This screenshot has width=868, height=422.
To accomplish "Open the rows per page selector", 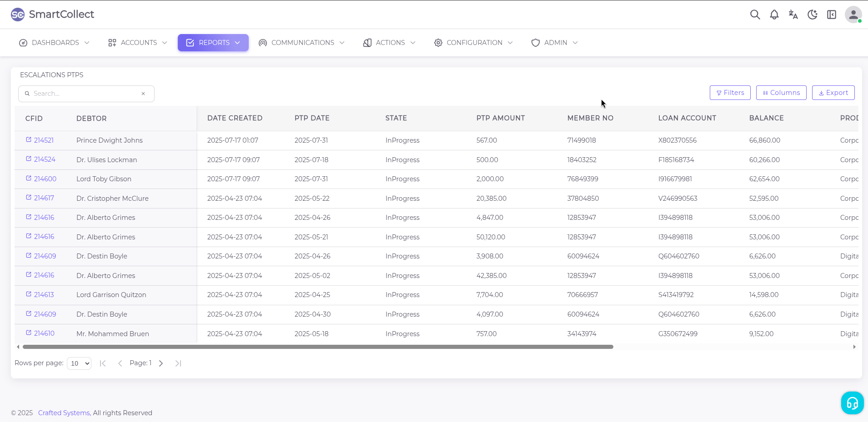I will 79,363.
